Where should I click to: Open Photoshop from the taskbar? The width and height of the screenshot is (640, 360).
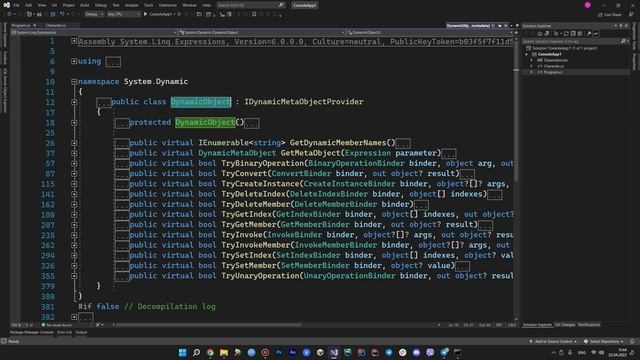(279, 352)
